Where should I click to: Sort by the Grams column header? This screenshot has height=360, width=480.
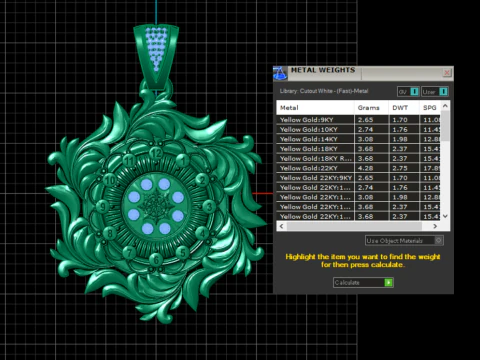371,108
